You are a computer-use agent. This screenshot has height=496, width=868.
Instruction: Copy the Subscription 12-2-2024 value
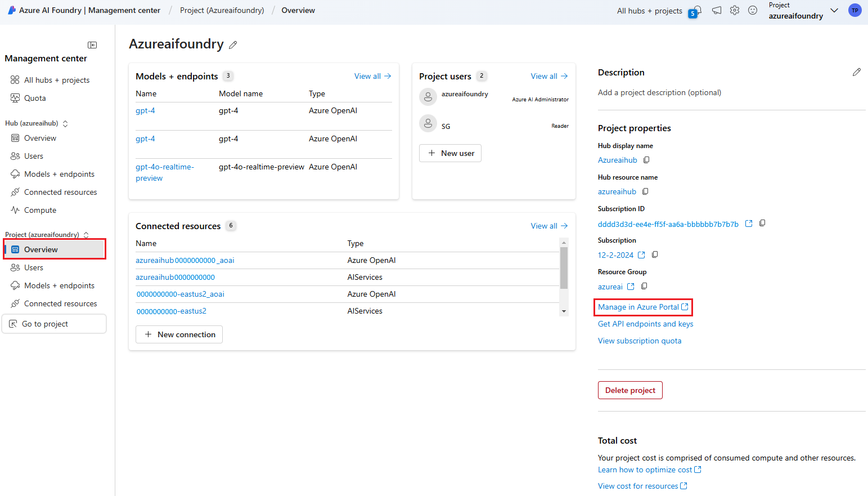pyautogui.click(x=655, y=254)
